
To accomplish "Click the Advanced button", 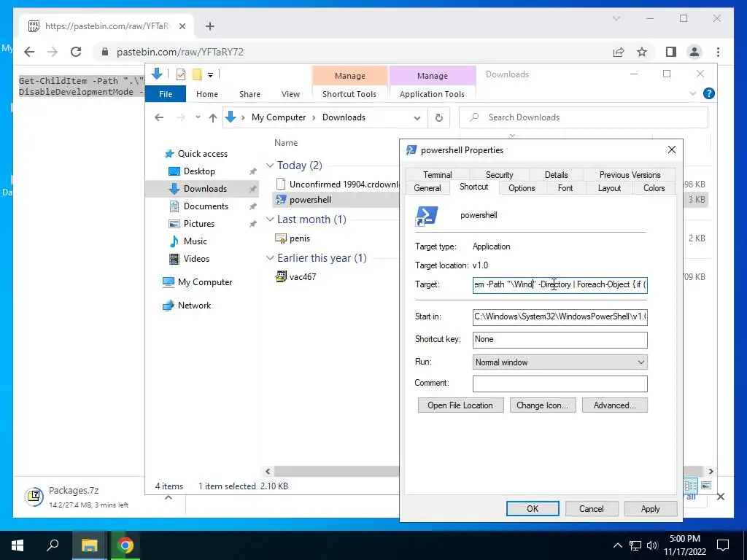I will 614,405.
